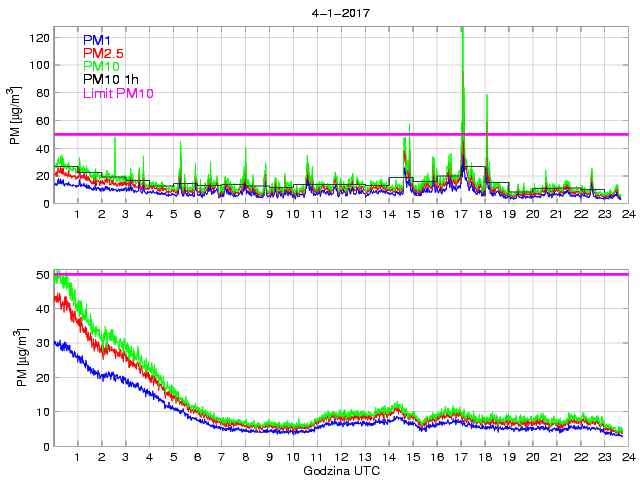Click the bottom chart's PM y-axis label
The width and height of the screenshot is (640, 480).
click(x=15, y=359)
